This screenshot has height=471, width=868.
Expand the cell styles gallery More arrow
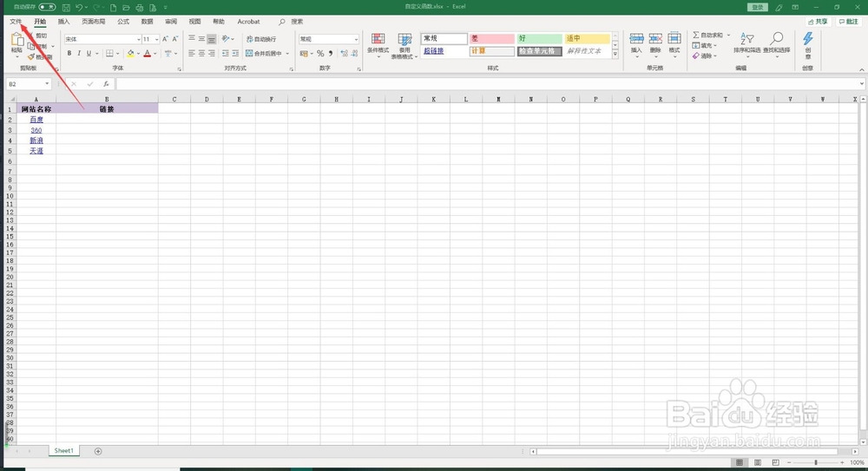point(615,55)
